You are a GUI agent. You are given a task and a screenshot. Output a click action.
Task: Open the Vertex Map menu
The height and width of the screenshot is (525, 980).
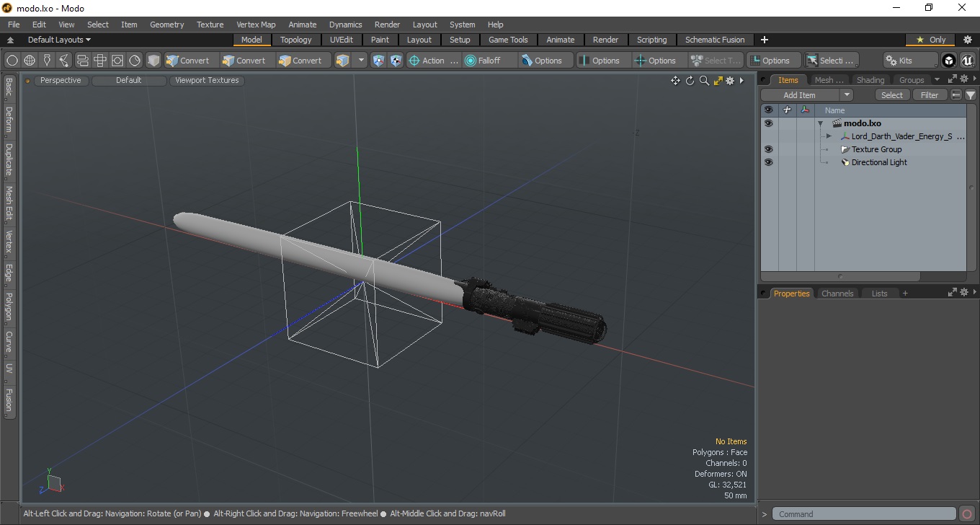coord(256,25)
